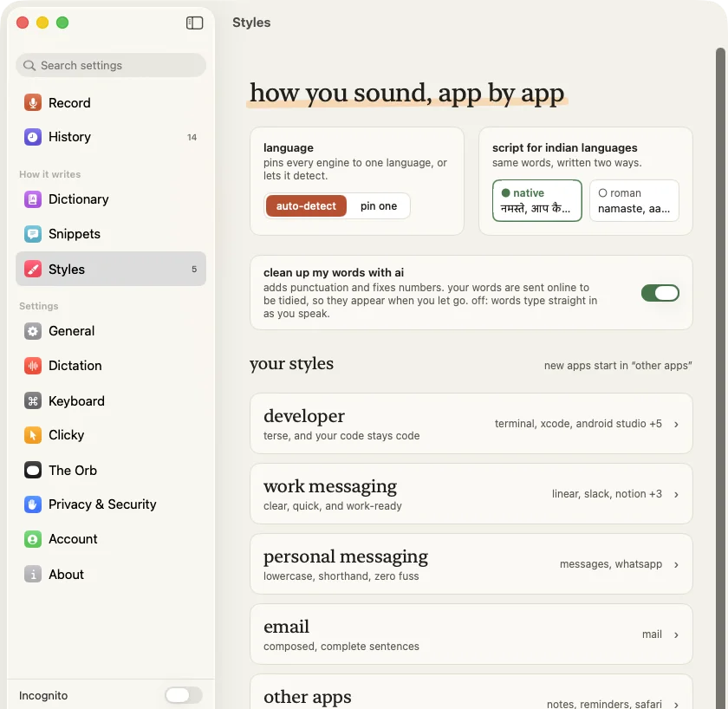Viewport: 728px width, 709px height.
Task: Click the Search settings field
Action: tap(111, 66)
